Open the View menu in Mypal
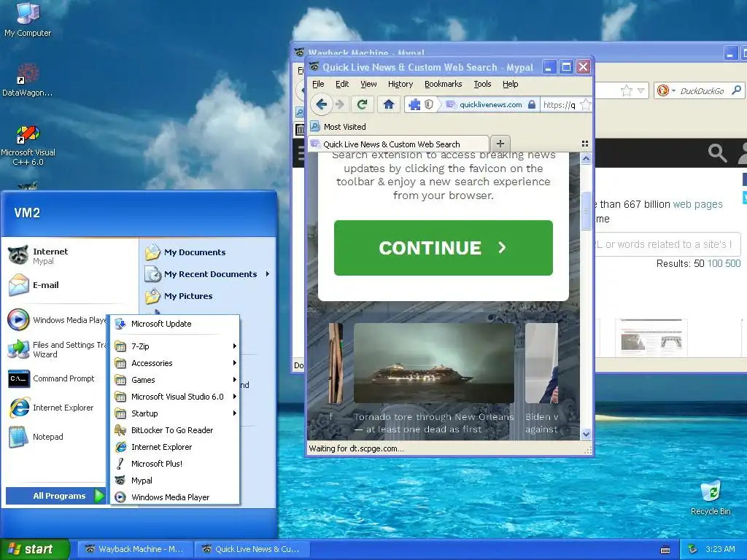The image size is (747, 560). click(x=368, y=84)
